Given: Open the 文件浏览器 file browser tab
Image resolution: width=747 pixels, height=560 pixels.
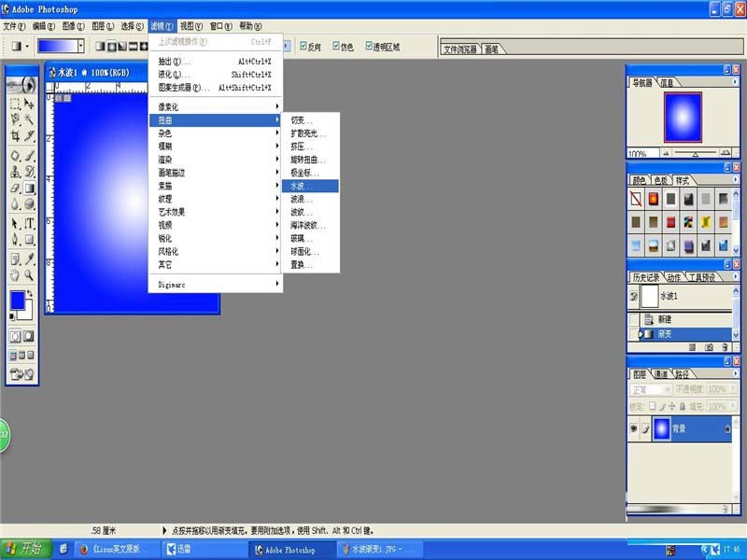Looking at the screenshot, I should coord(460,49).
